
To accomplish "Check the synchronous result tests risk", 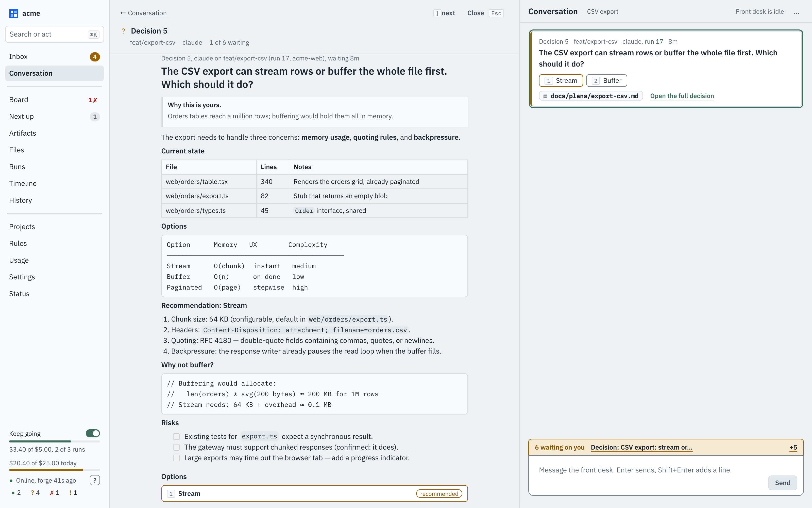I will coord(176,436).
